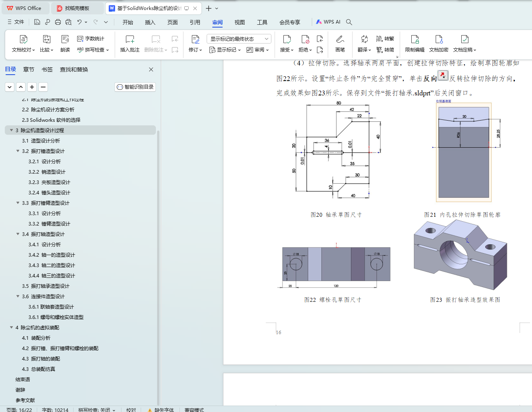Collapse the 3.4 振打轴造型设计 outline node
Image resolution: width=532 pixels, height=412 pixels.
tap(18, 234)
